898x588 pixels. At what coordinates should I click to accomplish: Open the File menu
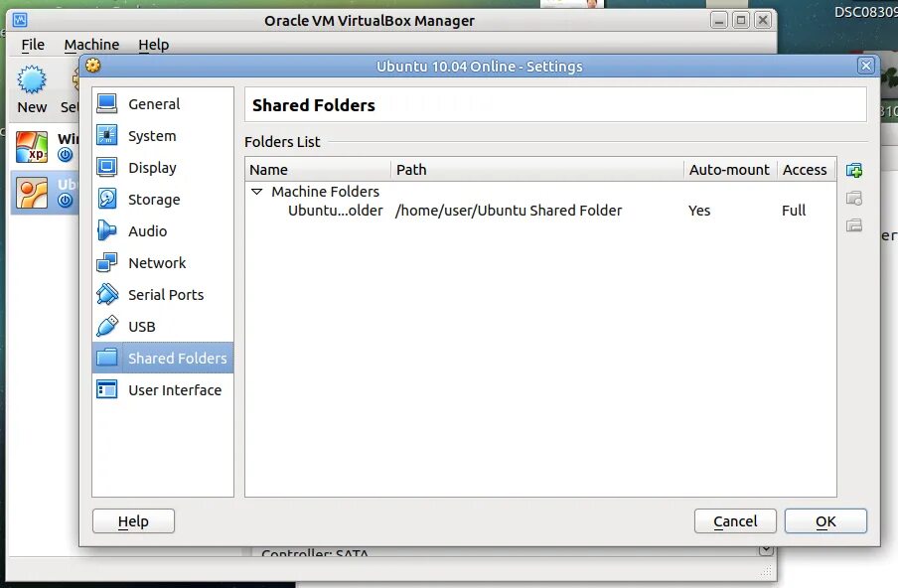coord(33,44)
